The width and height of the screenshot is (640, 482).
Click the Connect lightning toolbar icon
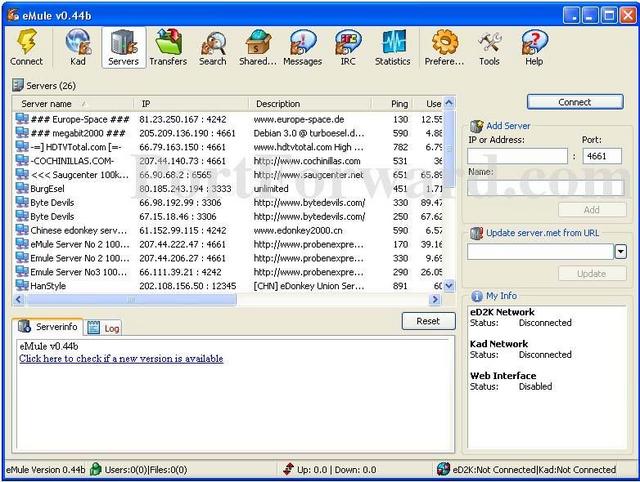point(26,47)
